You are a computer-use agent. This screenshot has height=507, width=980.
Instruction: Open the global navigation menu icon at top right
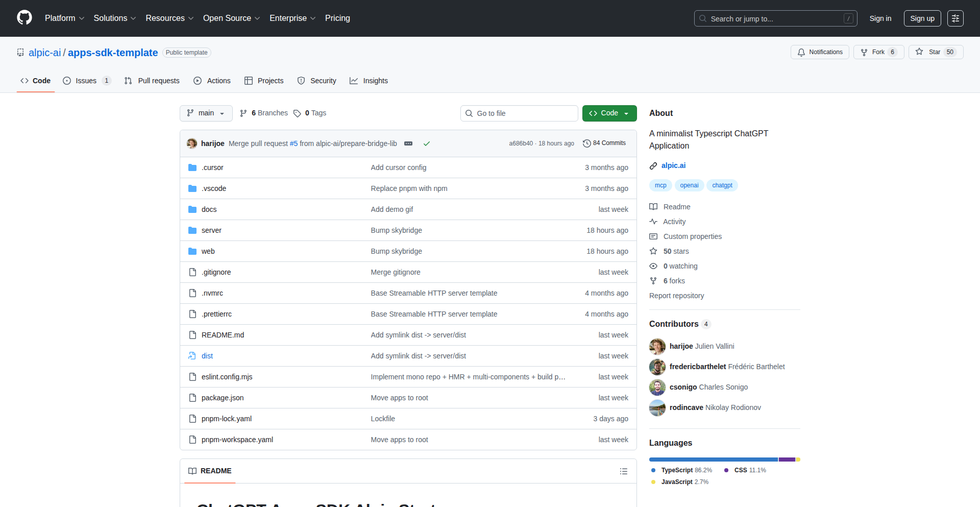click(955, 18)
